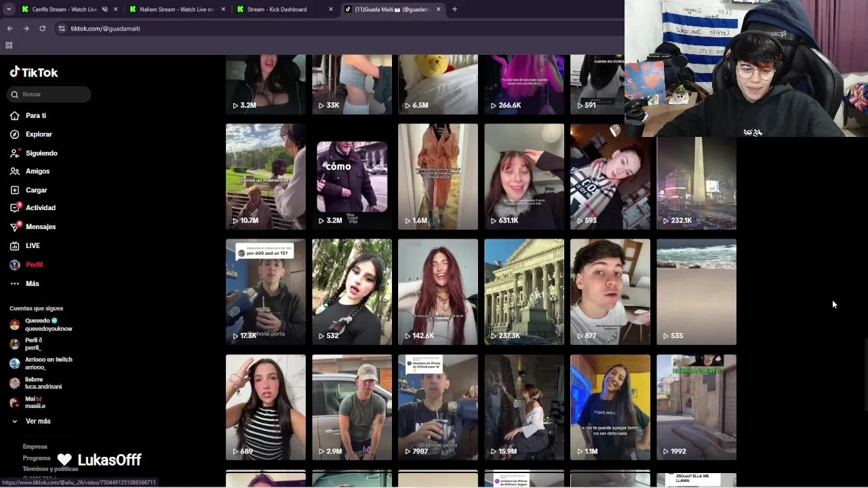Open the top-row video with 591 views
The width and height of the screenshot is (868, 488).
click(597, 85)
